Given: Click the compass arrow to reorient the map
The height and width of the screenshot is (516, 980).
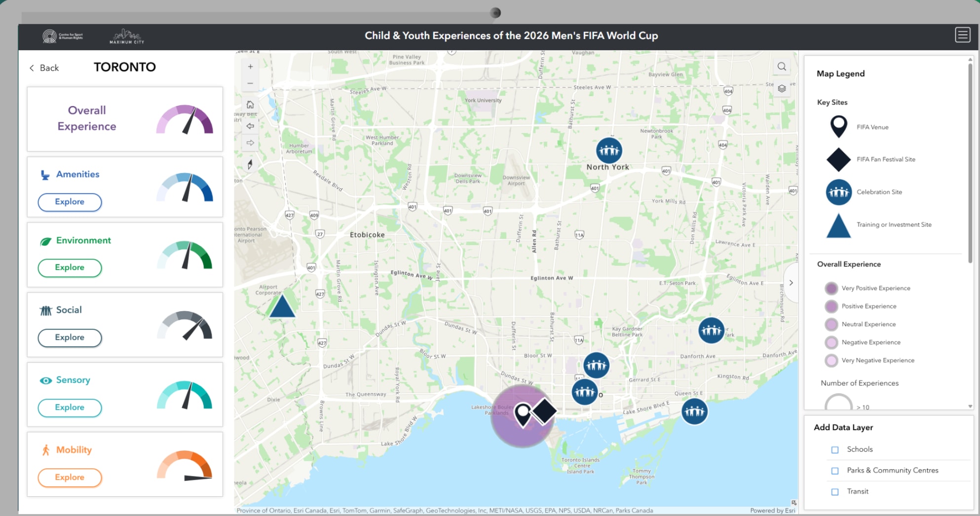Looking at the screenshot, I should pos(250,165).
